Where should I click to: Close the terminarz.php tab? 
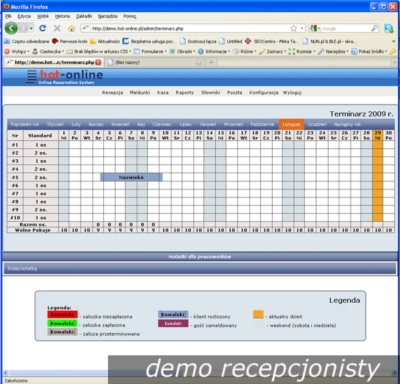98,62
